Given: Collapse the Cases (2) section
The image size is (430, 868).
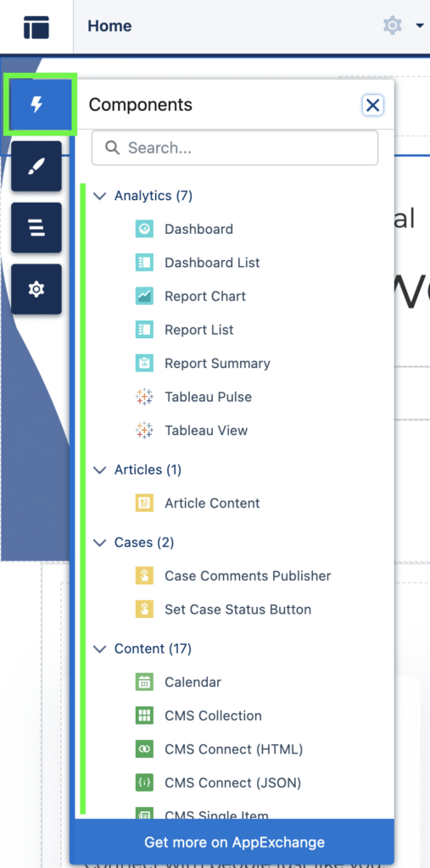Looking at the screenshot, I should click(x=100, y=543).
